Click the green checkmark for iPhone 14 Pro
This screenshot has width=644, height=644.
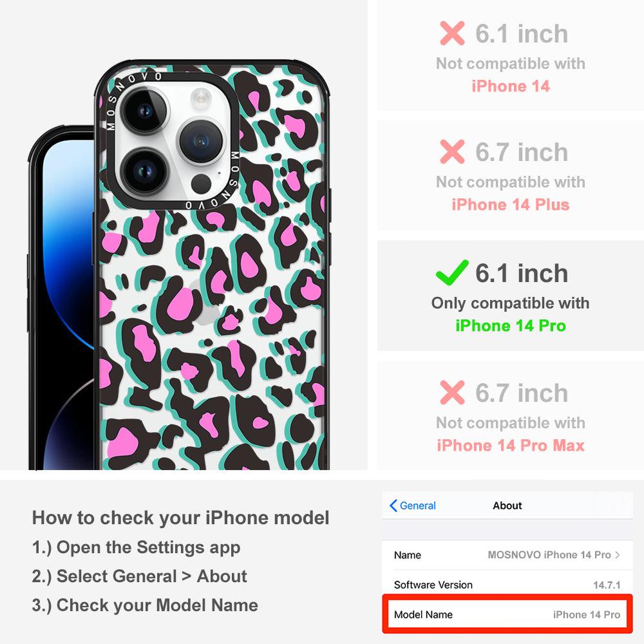(452, 272)
